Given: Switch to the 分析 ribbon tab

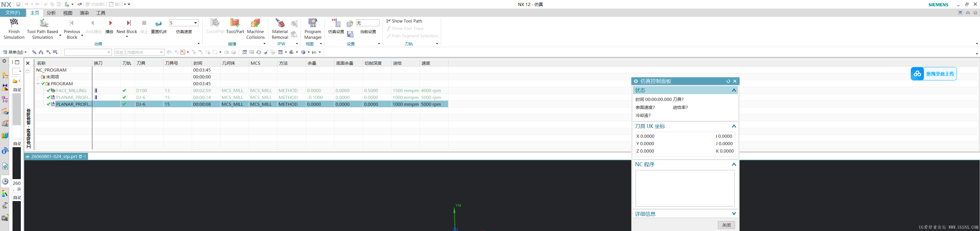Looking at the screenshot, I should tap(51, 13).
